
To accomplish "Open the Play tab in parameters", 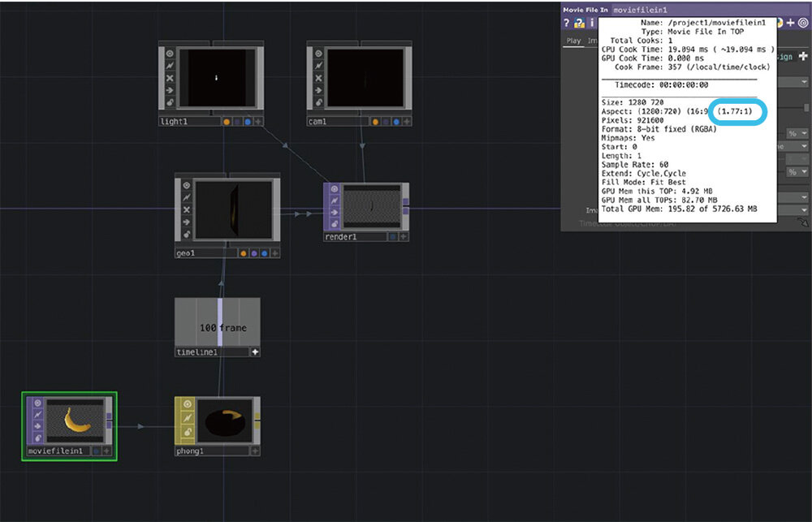I will 573,41.
